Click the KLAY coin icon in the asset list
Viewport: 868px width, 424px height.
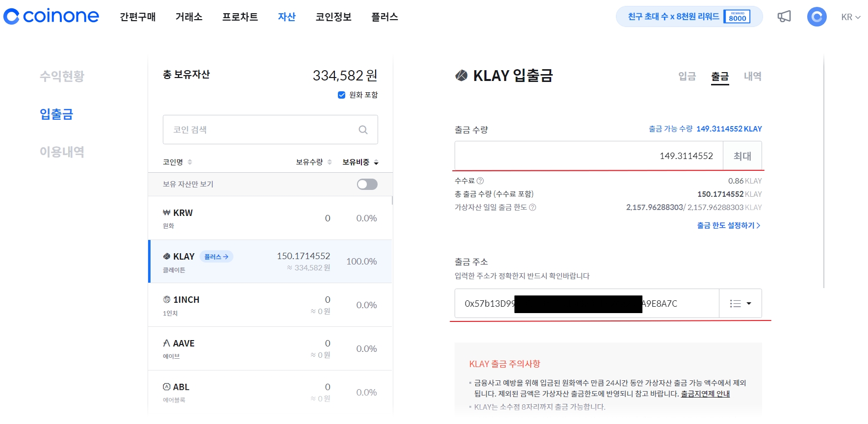pyautogui.click(x=167, y=256)
